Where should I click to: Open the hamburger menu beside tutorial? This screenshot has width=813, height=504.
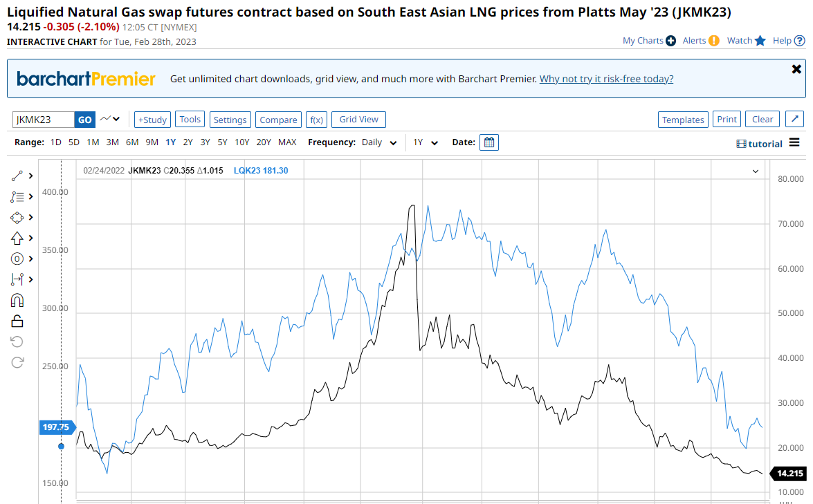[x=794, y=143]
